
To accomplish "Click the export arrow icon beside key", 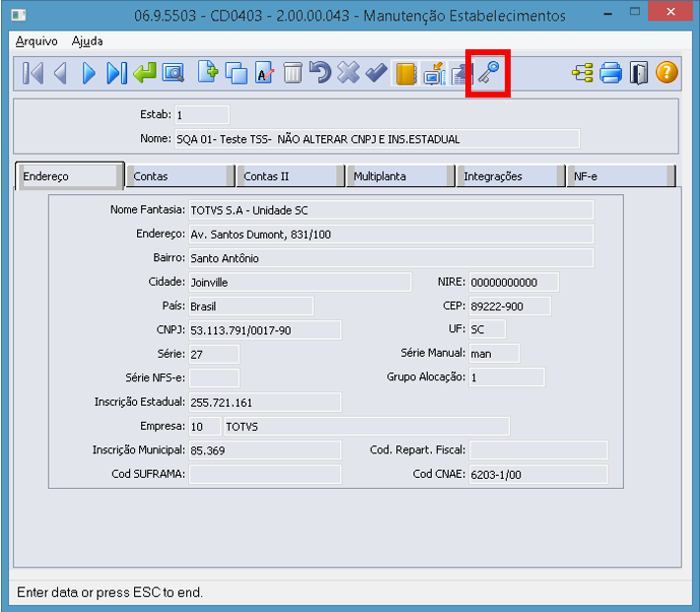I will [460, 73].
